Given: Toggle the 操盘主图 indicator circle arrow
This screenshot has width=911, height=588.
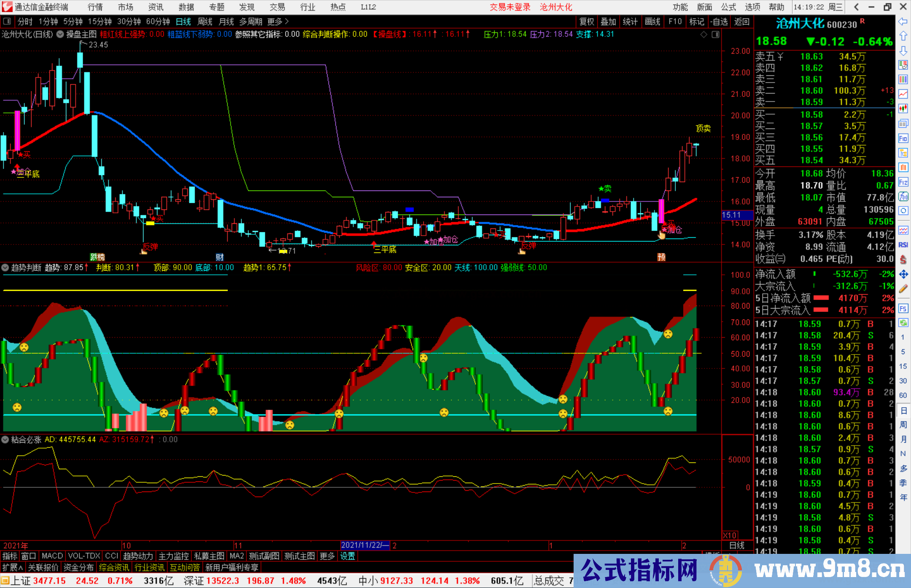Looking at the screenshot, I should pyautogui.click(x=60, y=35).
